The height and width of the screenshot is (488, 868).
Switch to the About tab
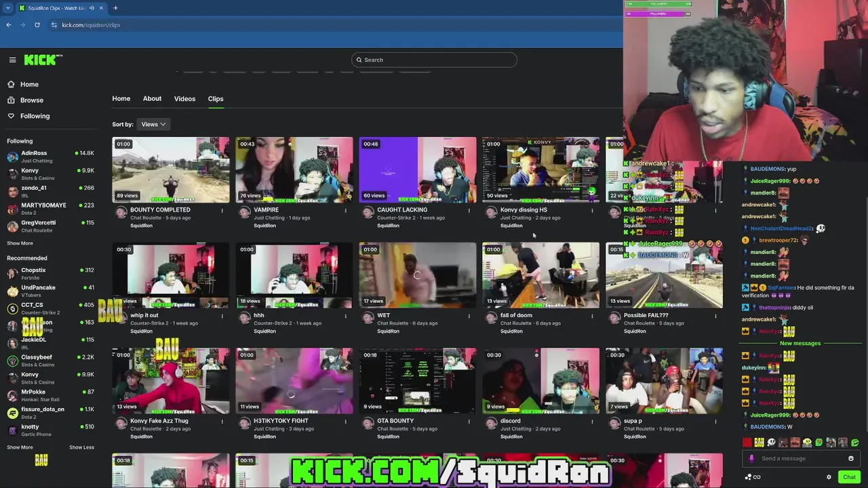152,99
